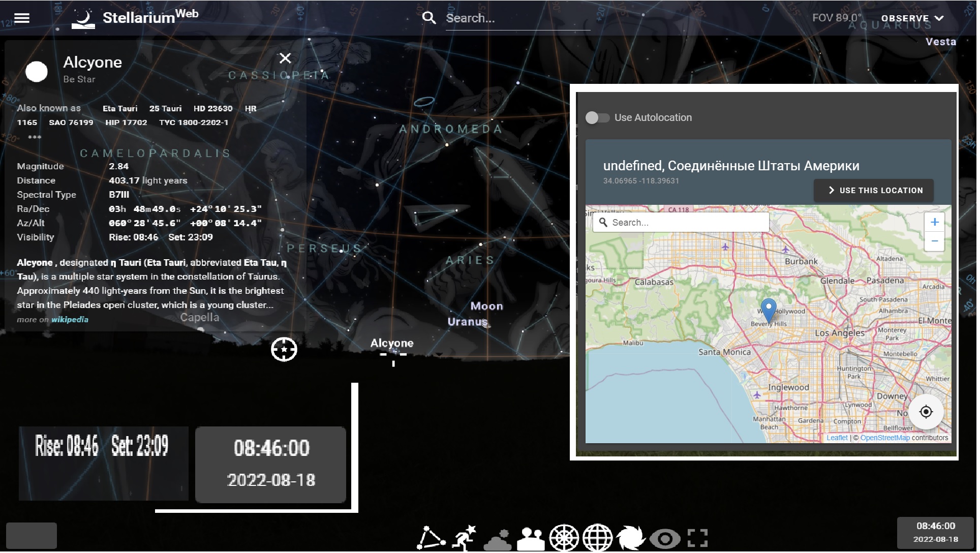Click the Aries constellation label
The width and height of the screenshot is (980, 553).
(x=470, y=260)
